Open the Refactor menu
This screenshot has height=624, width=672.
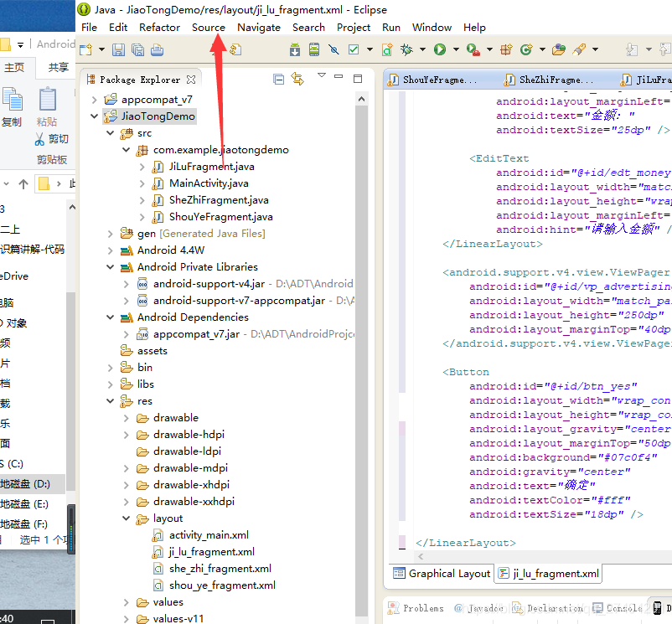pyautogui.click(x=159, y=28)
